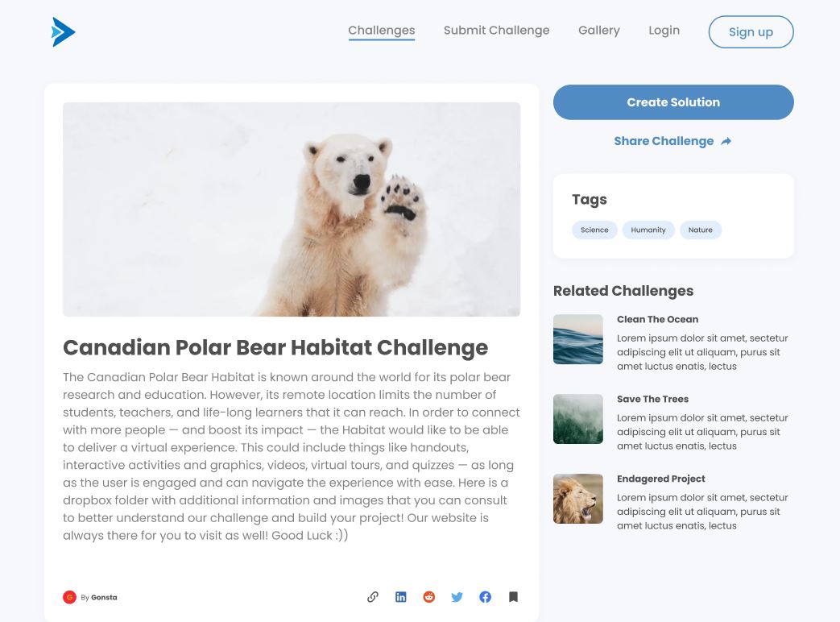The height and width of the screenshot is (622, 840).
Task: Select the Humanity tag
Action: (x=648, y=230)
